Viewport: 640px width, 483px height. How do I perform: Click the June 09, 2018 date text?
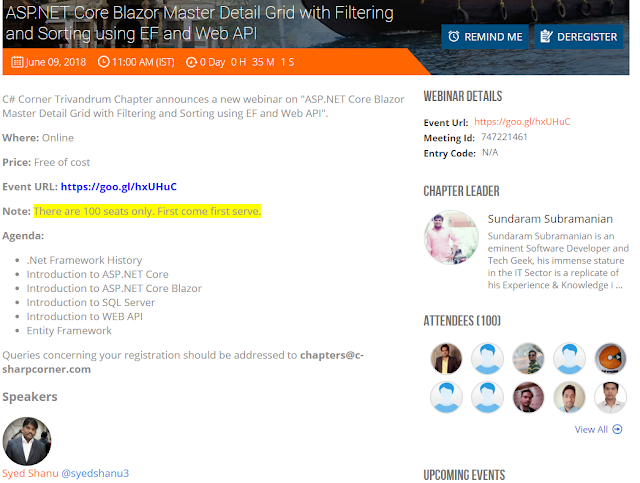click(x=56, y=62)
